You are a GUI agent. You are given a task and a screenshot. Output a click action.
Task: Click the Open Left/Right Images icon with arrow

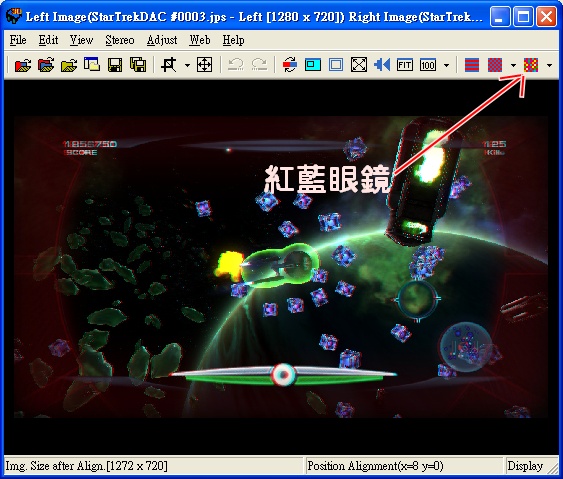(46, 65)
